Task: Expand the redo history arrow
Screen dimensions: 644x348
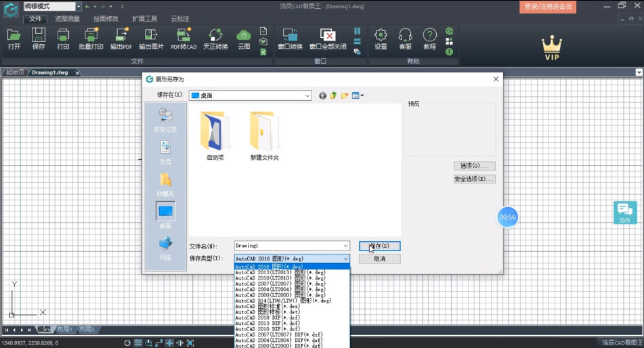Action: tap(110, 7)
